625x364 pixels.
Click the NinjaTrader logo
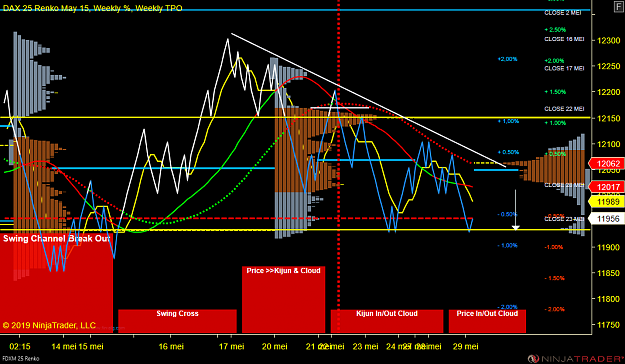(576, 358)
